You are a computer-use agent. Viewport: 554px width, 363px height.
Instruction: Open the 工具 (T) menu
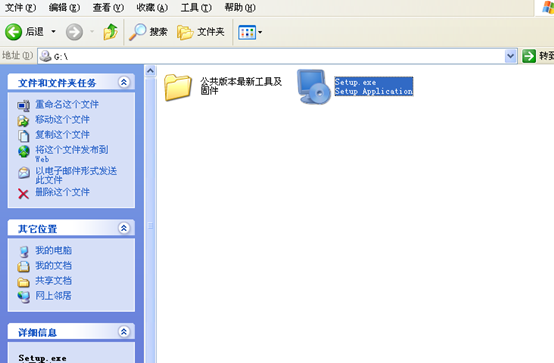pos(196,7)
